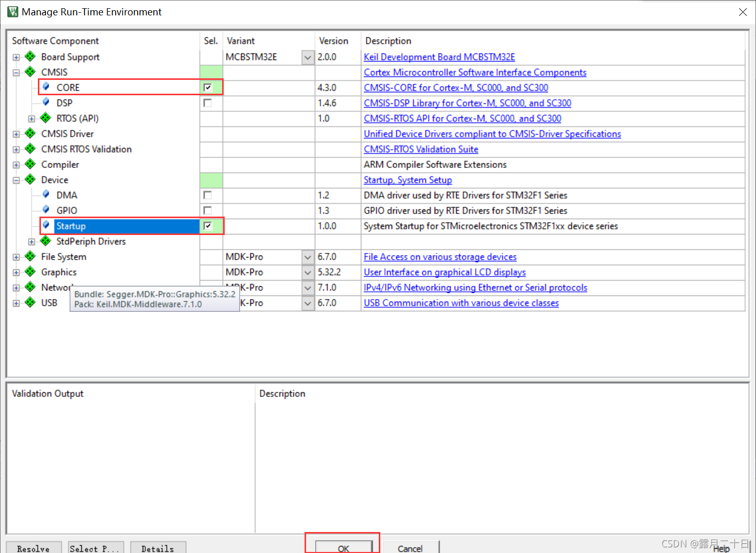The width and height of the screenshot is (756, 553).
Task: Click the USB green diamond icon
Action: tap(30, 302)
